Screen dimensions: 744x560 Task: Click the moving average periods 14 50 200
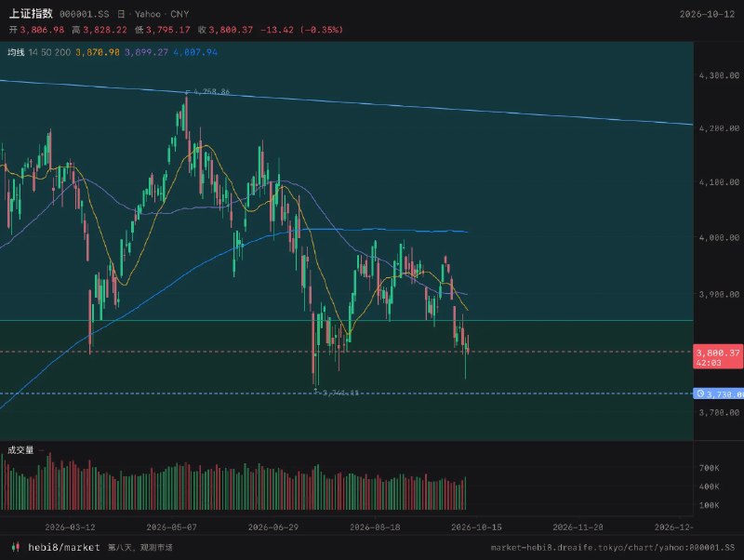[49, 52]
